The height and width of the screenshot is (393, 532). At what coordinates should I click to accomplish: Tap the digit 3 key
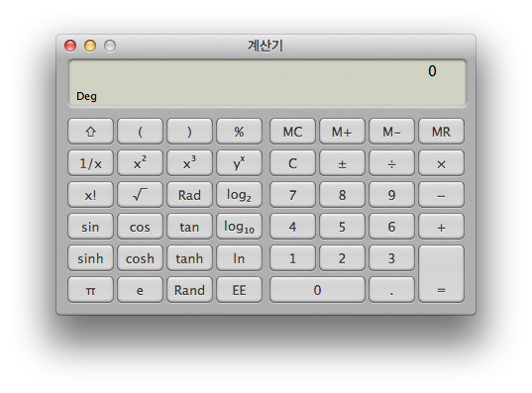pyautogui.click(x=391, y=258)
